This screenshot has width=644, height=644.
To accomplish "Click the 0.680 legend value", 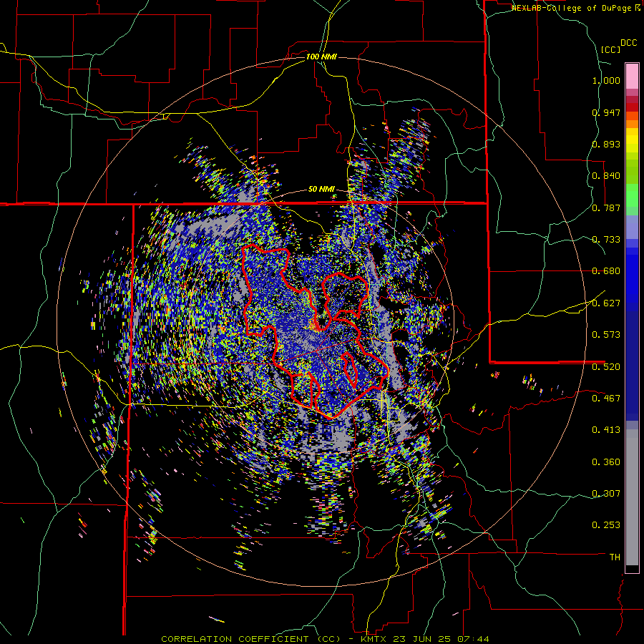I will 606,271.
